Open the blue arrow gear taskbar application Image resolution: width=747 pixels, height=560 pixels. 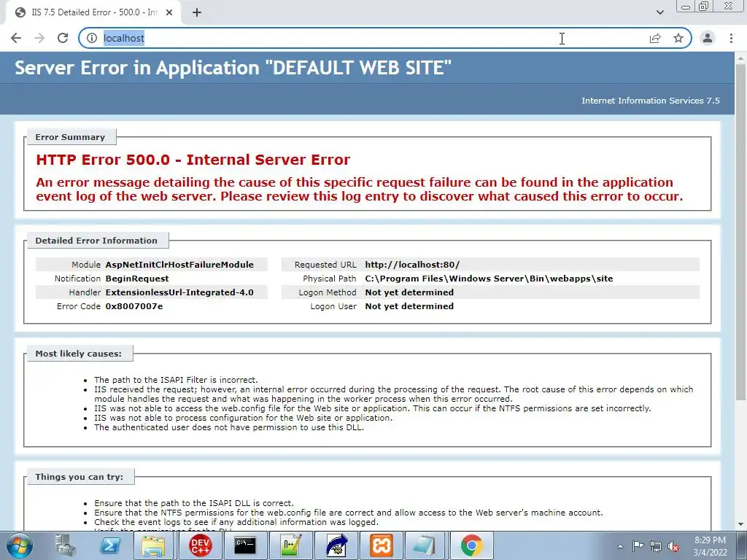336,545
